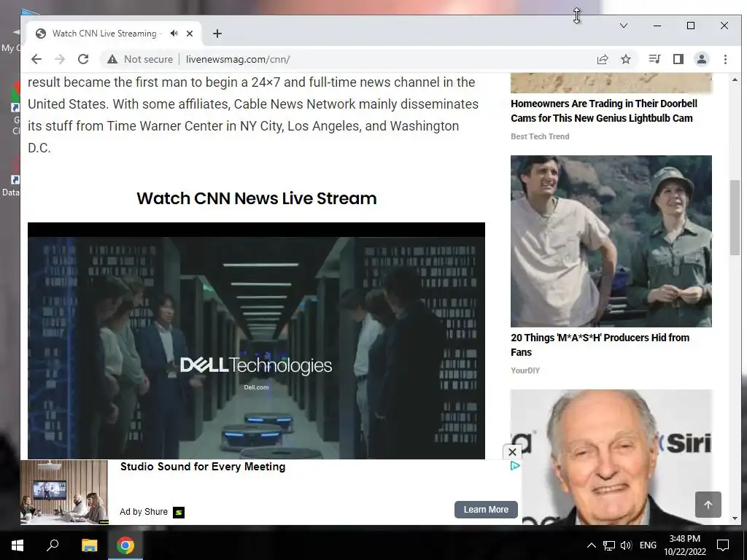This screenshot has width=747, height=560.
Task: Share this page via the share icon
Action: tap(603, 59)
